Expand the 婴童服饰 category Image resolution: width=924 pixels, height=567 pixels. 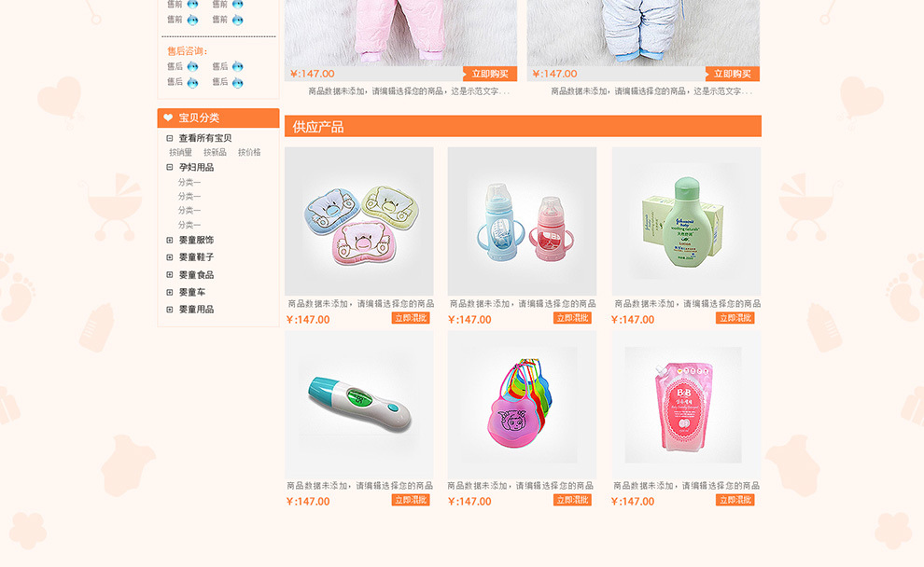coord(170,241)
